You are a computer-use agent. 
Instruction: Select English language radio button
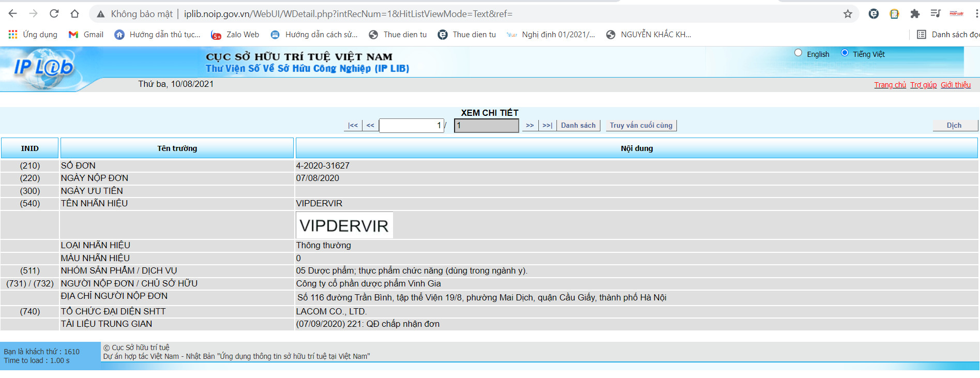[798, 53]
